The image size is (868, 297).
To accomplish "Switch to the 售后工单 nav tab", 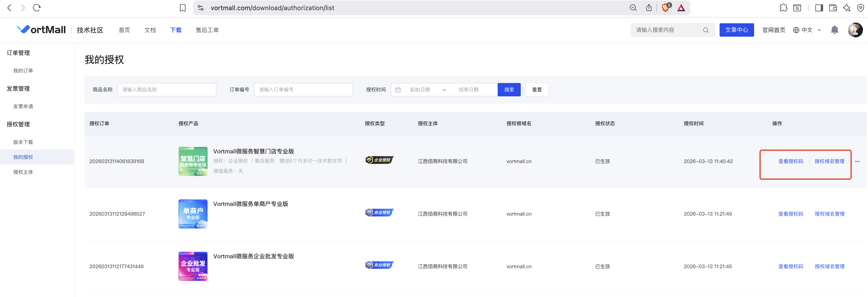I will [207, 30].
